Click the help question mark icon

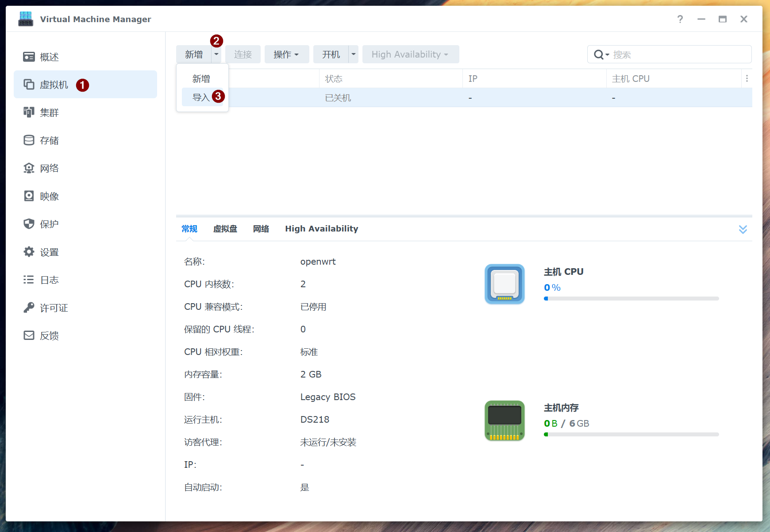pyautogui.click(x=680, y=19)
